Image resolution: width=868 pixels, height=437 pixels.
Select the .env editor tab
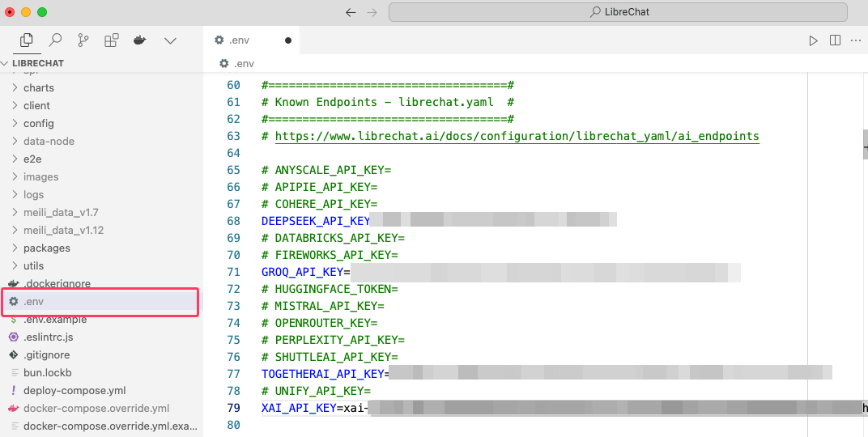point(239,40)
